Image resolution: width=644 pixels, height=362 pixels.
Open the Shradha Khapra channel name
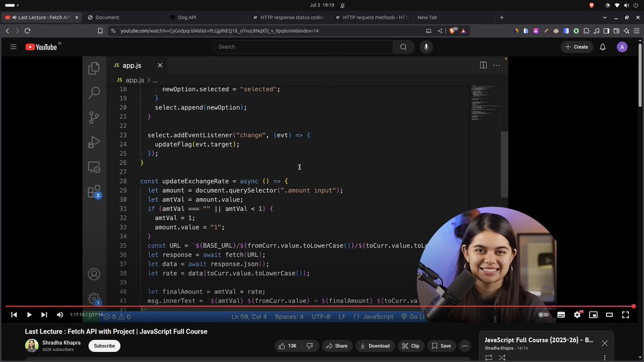(x=62, y=342)
